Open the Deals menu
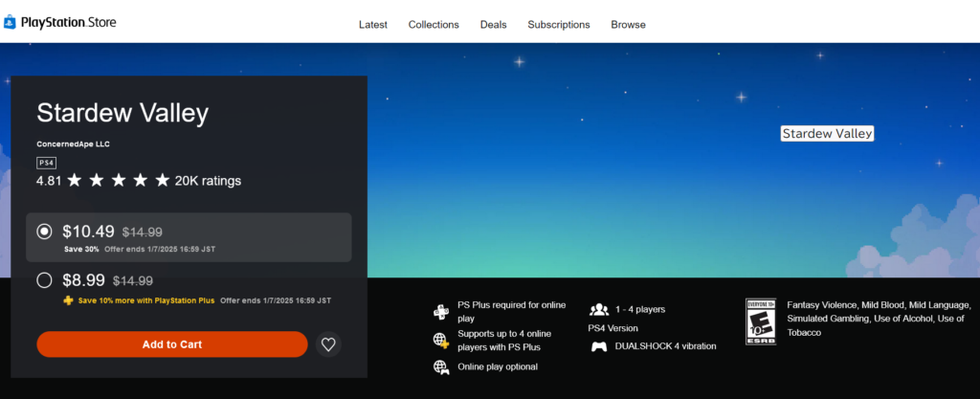 point(493,24)
